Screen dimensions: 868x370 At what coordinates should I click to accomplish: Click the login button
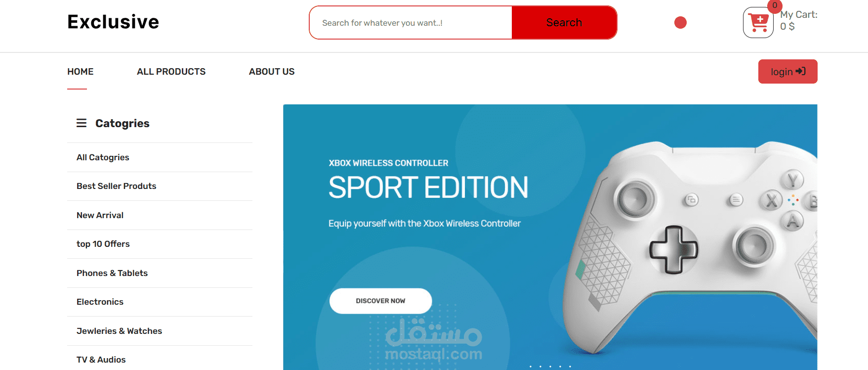coord(787,72)
